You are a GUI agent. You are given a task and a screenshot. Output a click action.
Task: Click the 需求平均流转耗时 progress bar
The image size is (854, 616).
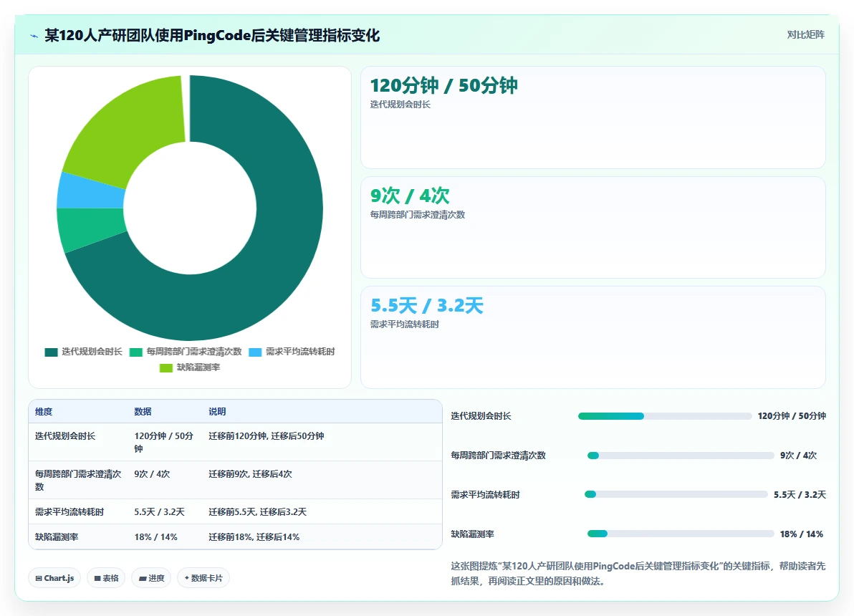(676, 494)
